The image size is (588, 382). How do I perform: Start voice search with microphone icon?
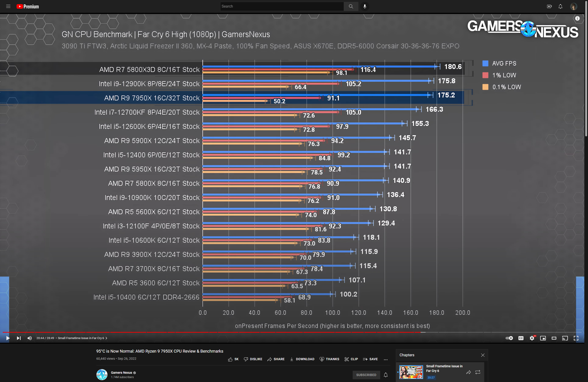click(365, 6)
